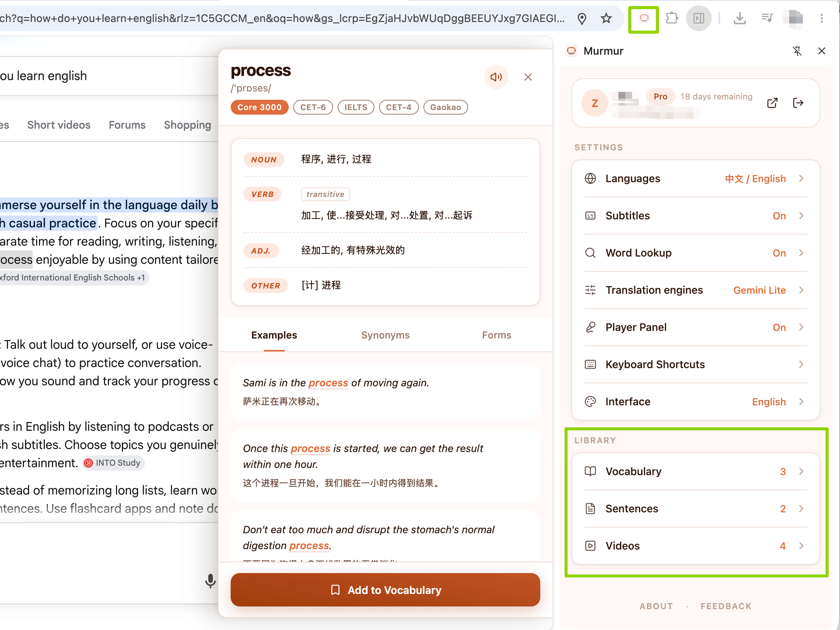
Task: Click Add to Vocabulary button
Action: [385, 590]
